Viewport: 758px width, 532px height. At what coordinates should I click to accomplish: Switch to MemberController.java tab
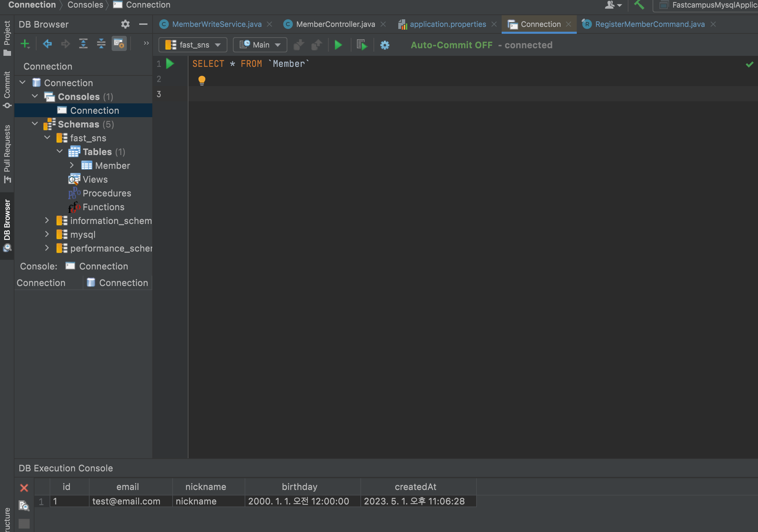tap(335, 24)
